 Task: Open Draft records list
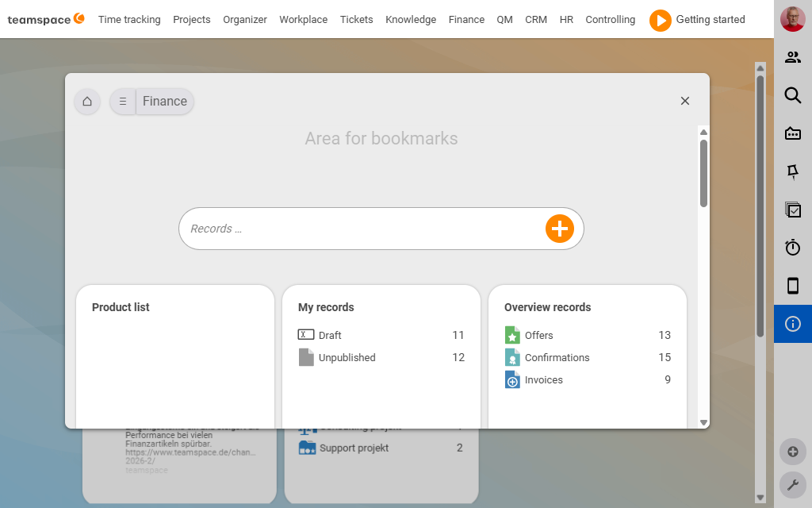click(x=330, y=336)
